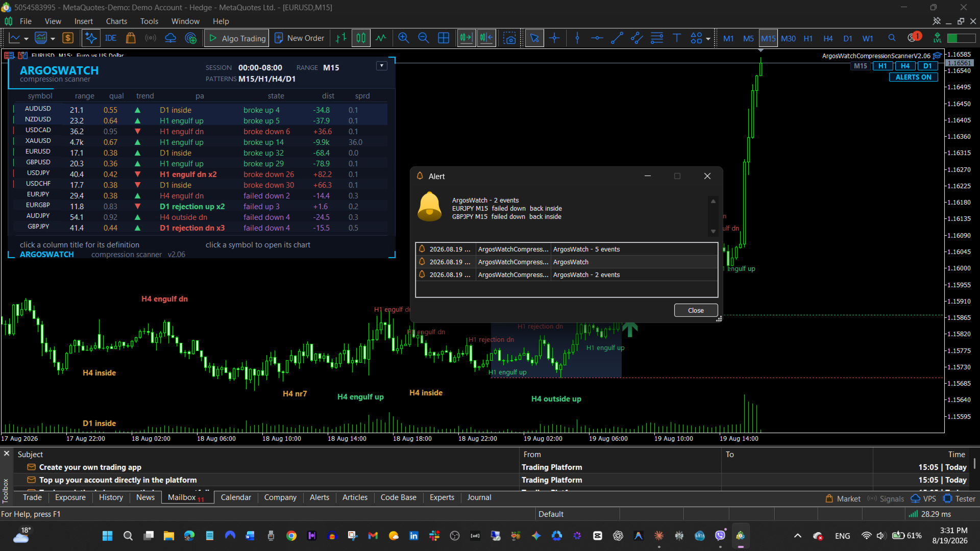Click the AI sparkle icon in toolbar

91,38
